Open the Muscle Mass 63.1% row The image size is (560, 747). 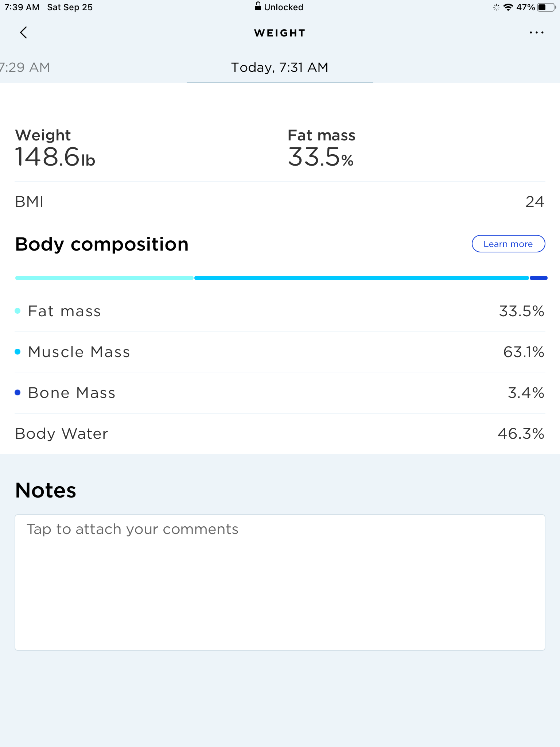(x=280, y=352)
